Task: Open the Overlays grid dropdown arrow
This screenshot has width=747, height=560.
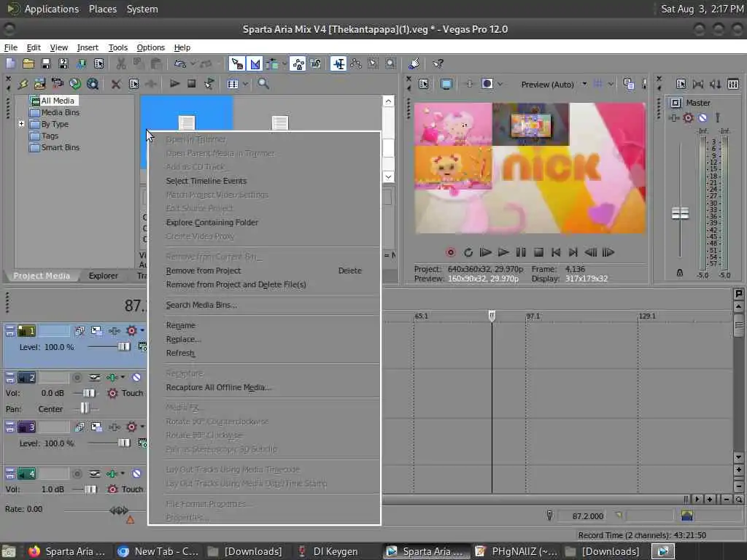Action: click(x=611, y=85)
